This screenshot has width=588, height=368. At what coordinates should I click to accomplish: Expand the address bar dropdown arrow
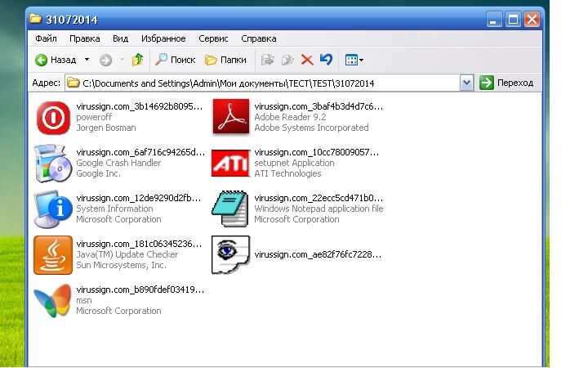pyautogui.click(x=466, y=83)
